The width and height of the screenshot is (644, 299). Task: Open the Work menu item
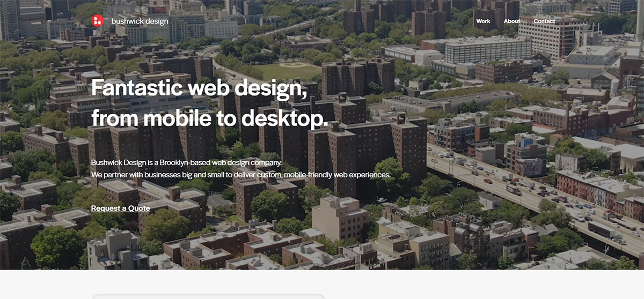[x=483, y=21]
